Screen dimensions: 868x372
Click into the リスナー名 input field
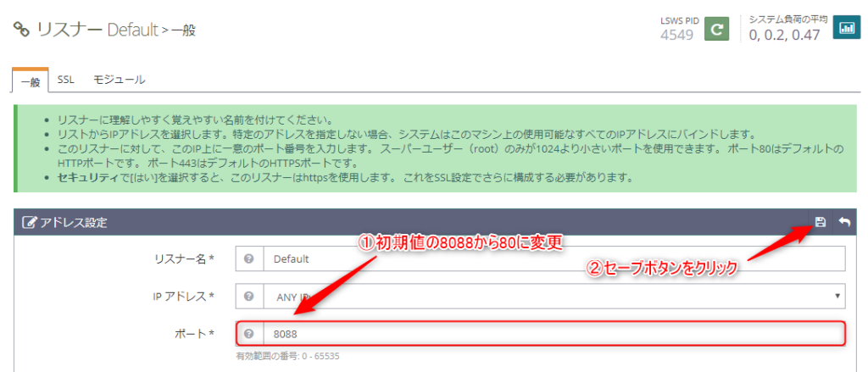[x=554, y=259]
